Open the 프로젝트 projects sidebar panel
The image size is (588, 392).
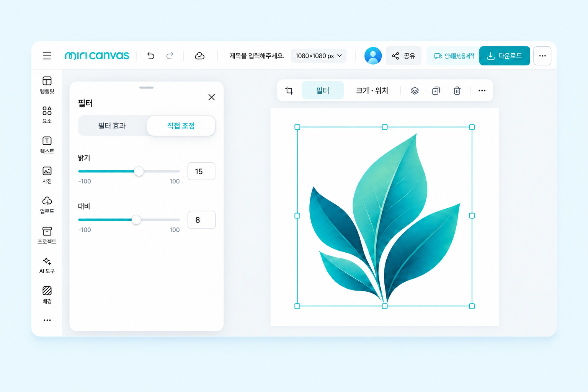(47, 235)
